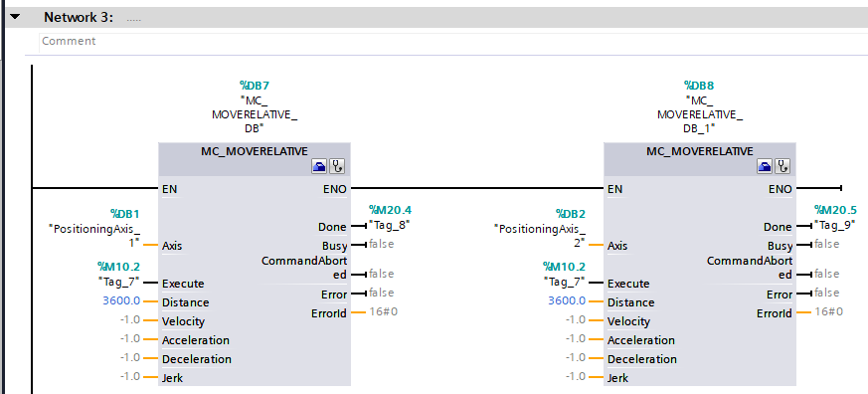Click ENO output pin of first block

(334, 189)
